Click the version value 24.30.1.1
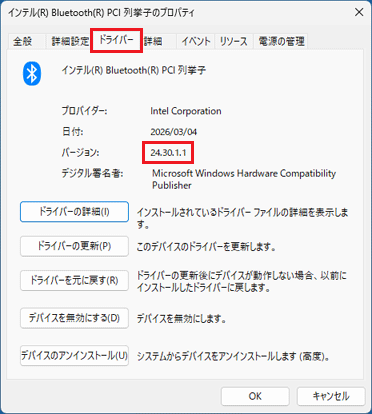 click(x=168, y=153)
